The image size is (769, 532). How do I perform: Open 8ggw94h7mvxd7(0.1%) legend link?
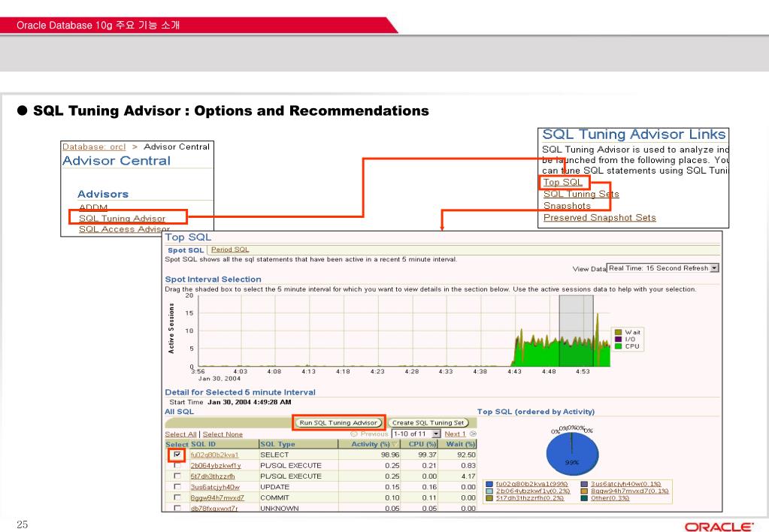629,491
